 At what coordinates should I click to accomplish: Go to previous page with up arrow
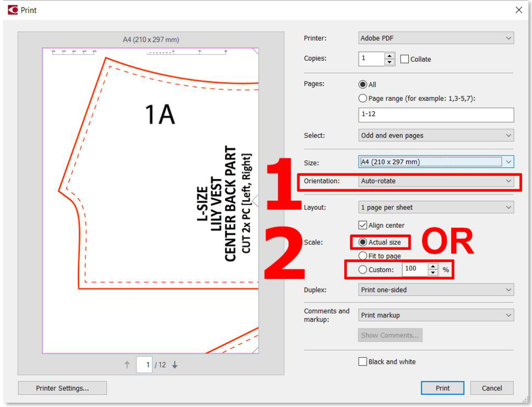127,365
